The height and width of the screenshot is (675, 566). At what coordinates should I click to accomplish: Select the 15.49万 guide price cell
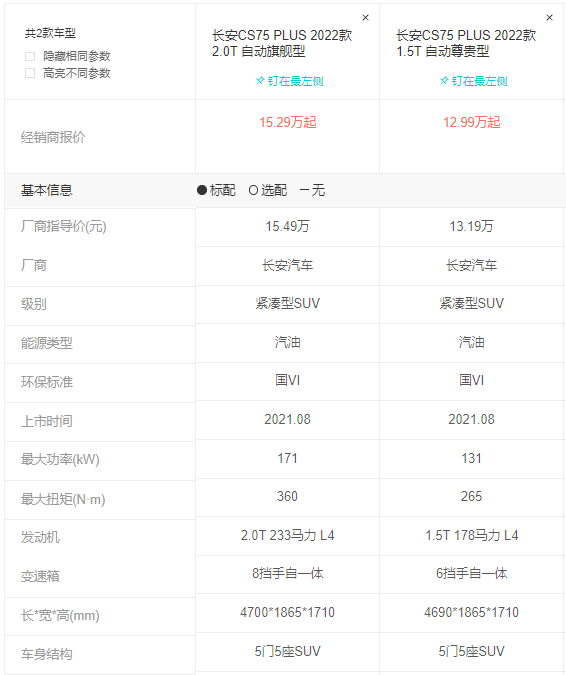pos(288,226)
